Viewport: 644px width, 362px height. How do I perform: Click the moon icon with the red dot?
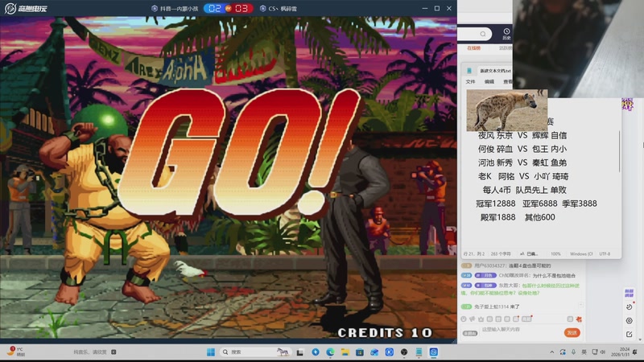630,306
